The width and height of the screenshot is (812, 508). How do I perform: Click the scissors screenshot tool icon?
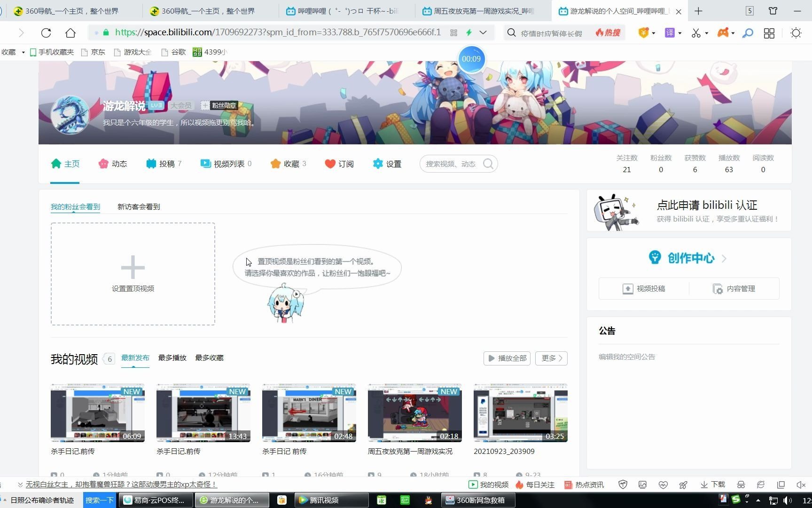tap(696, 32)
